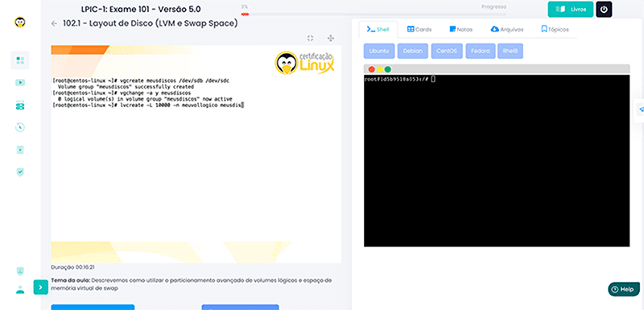Click the blue tab on right screen edge
644x310 pixels.
639,110
